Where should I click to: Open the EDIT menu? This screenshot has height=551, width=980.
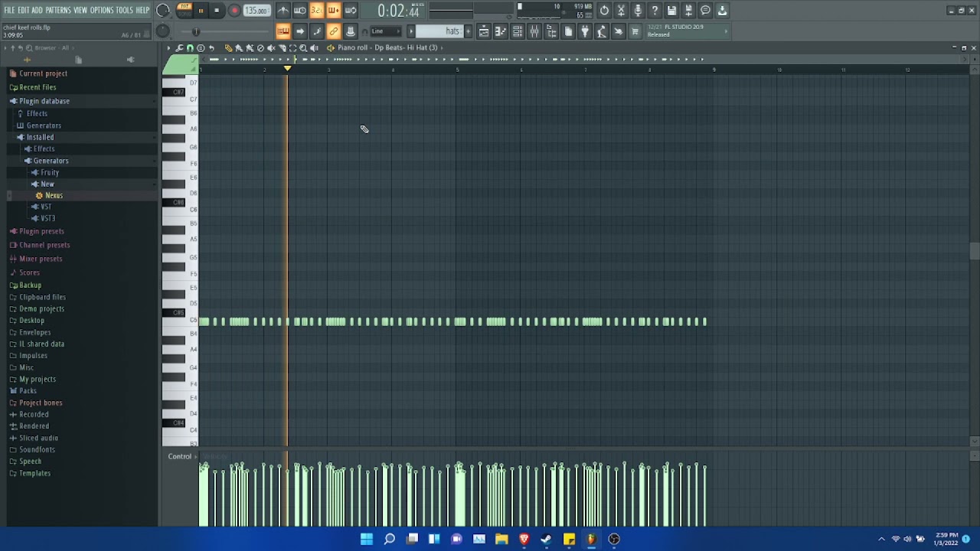tap(24, 10)
